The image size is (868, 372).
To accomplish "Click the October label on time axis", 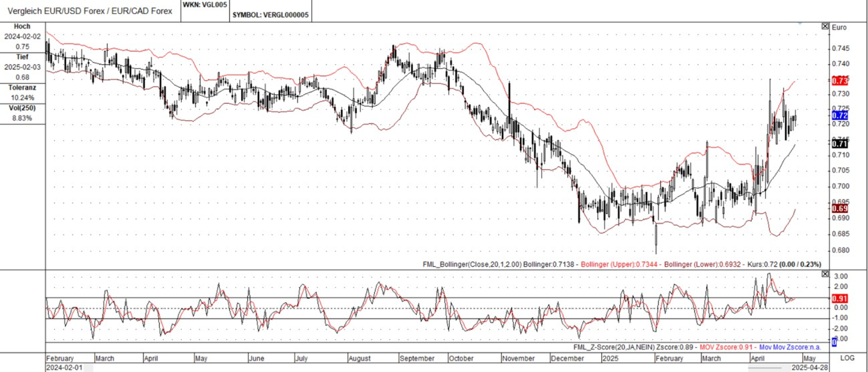I will click(461, 358).
